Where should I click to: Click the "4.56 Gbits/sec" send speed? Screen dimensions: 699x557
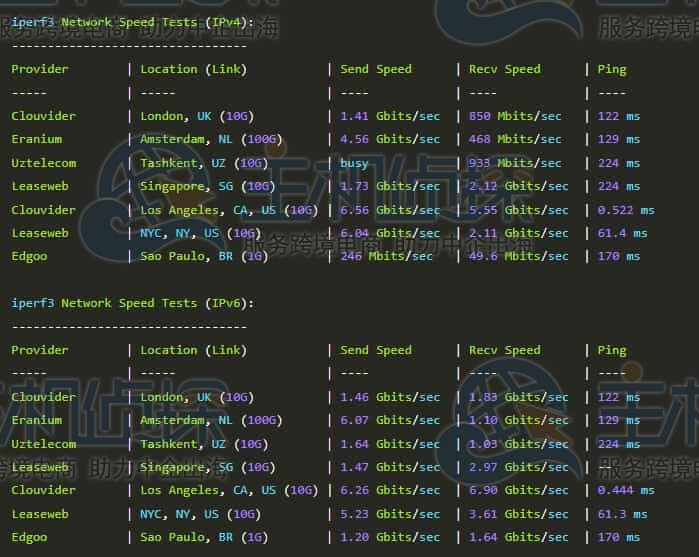point(390,139)
